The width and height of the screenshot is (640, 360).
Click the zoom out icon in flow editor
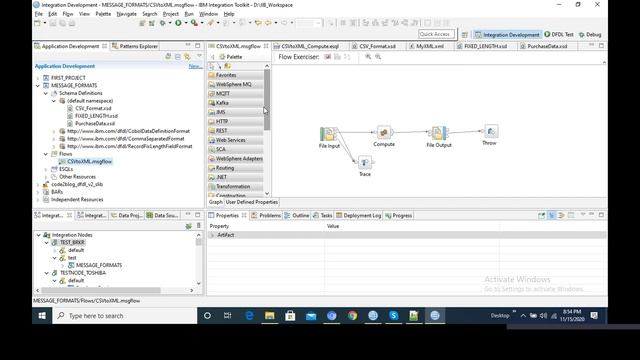point(378,57)
